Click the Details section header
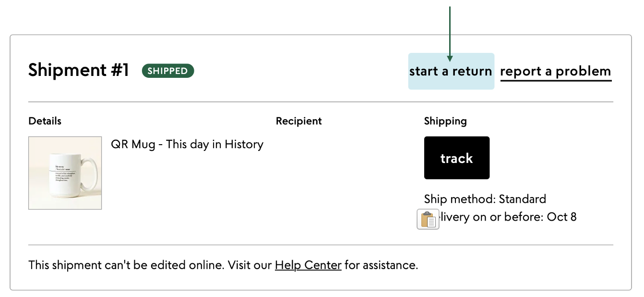 pyautogui.click(x=44, y=121)
